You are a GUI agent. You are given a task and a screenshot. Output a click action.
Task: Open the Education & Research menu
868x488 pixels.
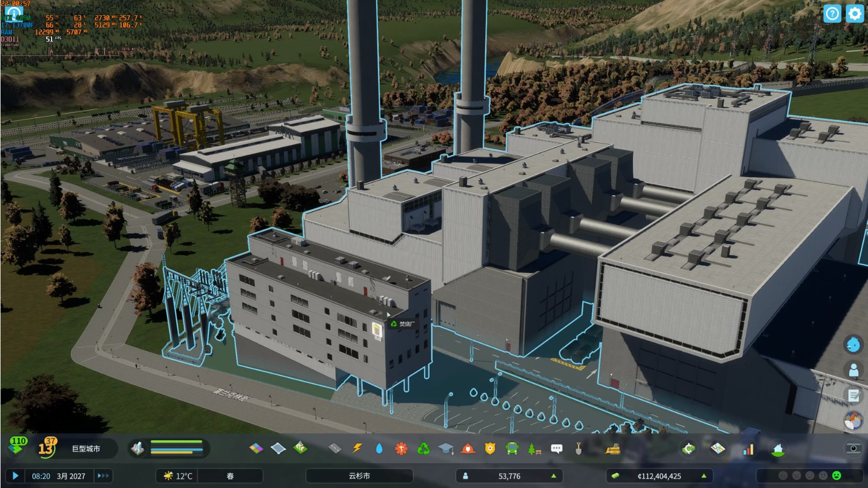pos(446,448)
